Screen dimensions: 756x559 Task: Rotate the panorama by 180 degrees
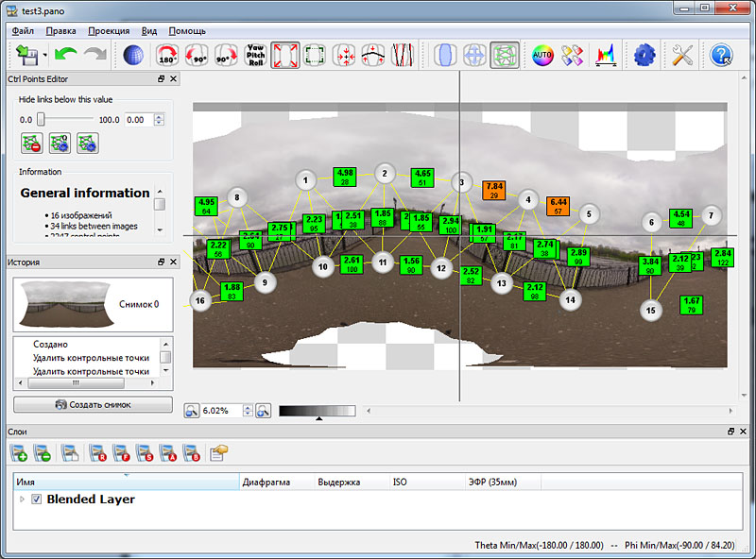167,55
